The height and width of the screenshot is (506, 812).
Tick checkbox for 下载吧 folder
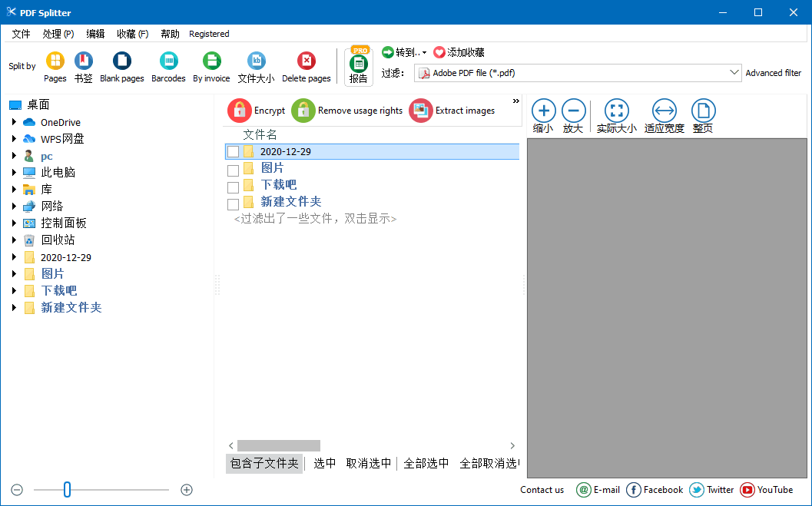click(x=233, y=187)
